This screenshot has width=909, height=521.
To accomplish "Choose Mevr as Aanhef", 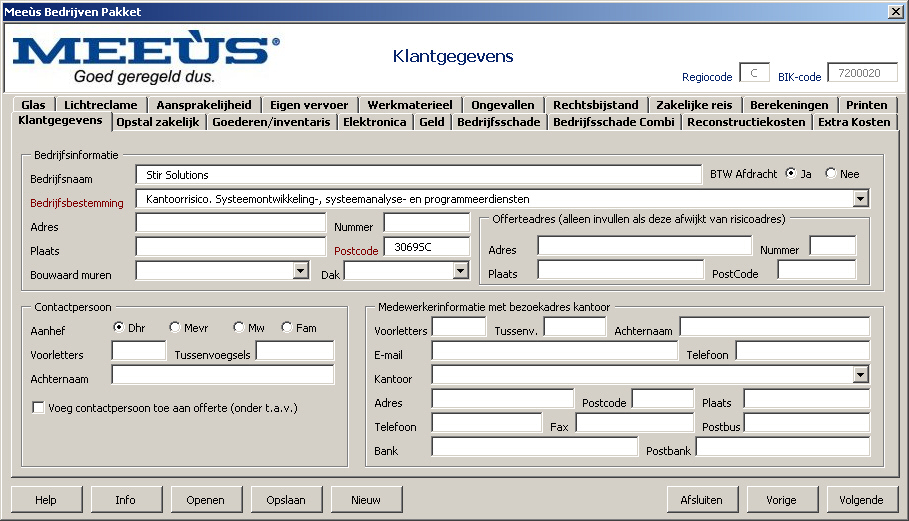I will 174,327.
